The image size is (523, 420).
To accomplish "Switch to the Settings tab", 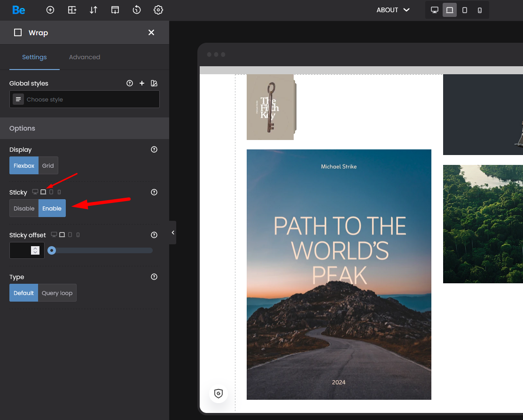I will pyautogui.click(x=34, y=57).
